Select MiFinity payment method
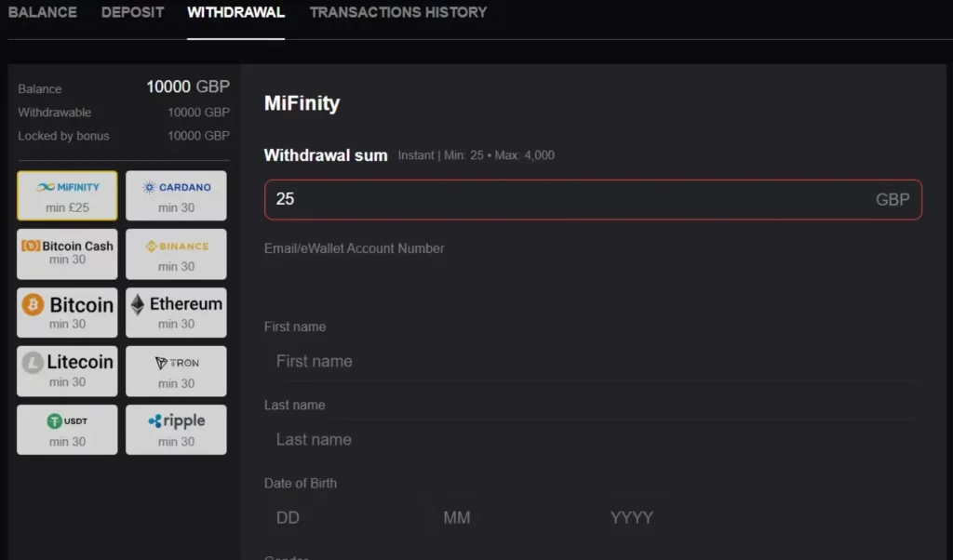The width and height of the screenshot is (953, 560). [x=67, y=195]
